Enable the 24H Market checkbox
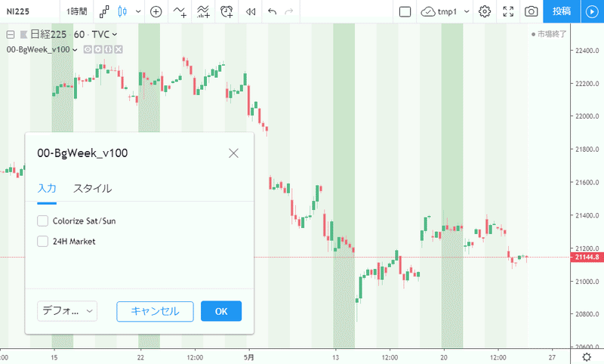Screen dimensions: 604x364 (x=42, y=242)
